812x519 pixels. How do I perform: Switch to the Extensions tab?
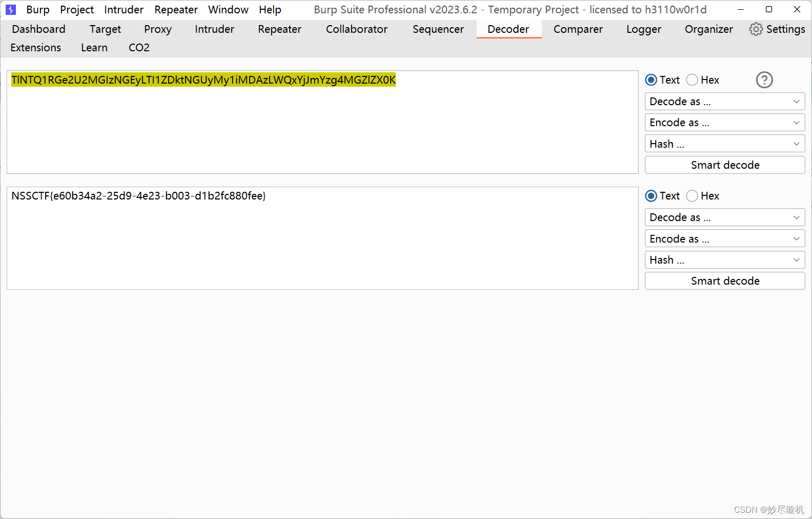(x=36, y=48)
